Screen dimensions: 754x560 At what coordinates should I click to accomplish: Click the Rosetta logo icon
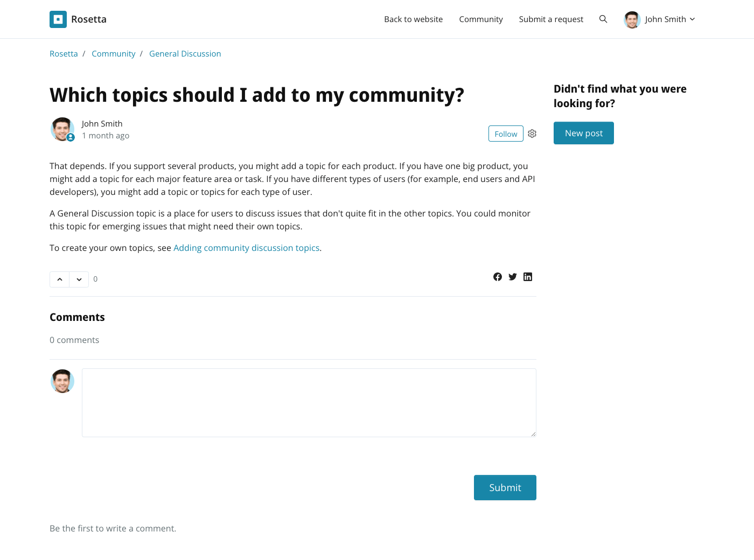58,19
